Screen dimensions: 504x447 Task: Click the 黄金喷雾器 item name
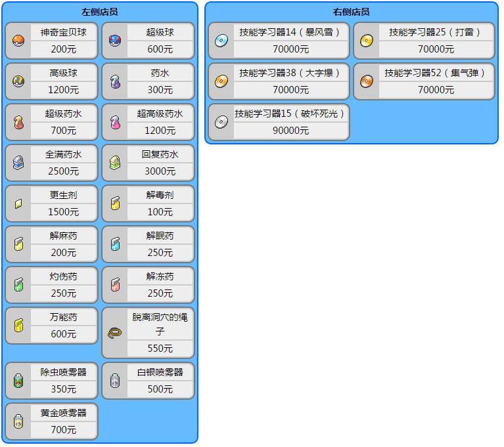64,413
